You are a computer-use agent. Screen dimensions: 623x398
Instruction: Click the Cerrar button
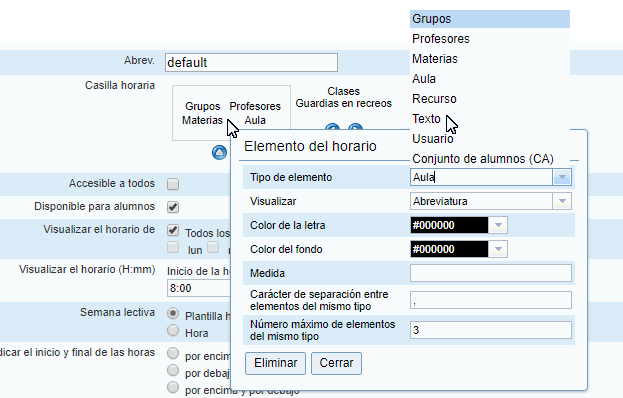click(336, 363)
